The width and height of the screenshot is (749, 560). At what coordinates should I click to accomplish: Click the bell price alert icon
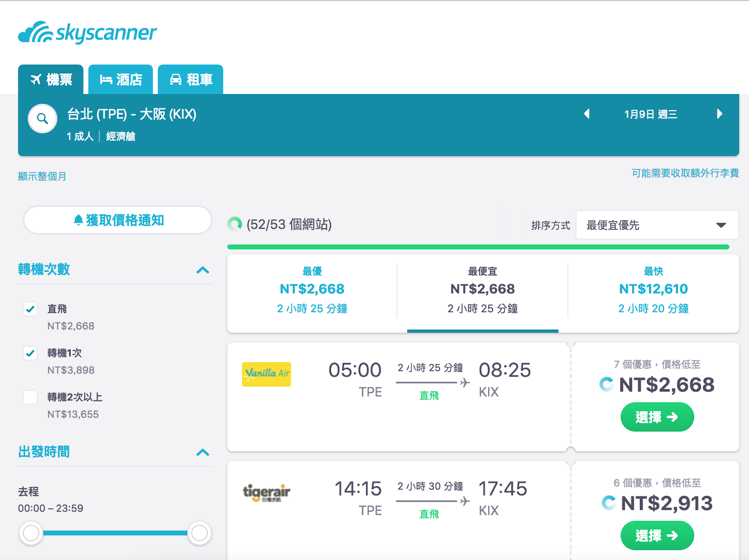point(79,220)
